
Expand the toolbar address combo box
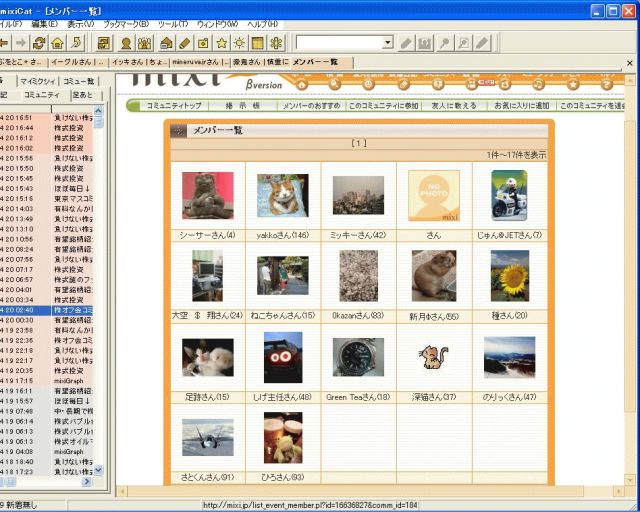click(387, 43)
